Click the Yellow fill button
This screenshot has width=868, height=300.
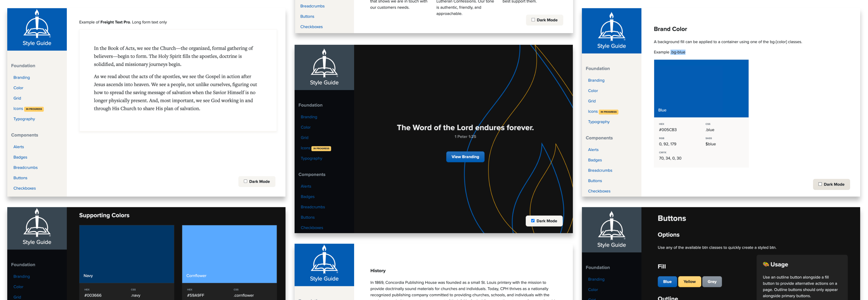click(x=689, y=281)
